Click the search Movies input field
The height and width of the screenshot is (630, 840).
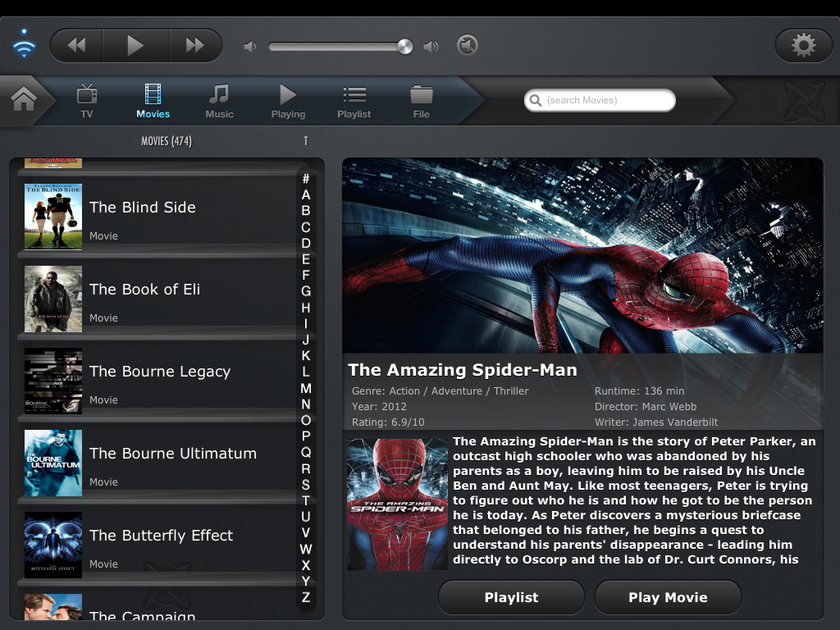pos(600,100)
